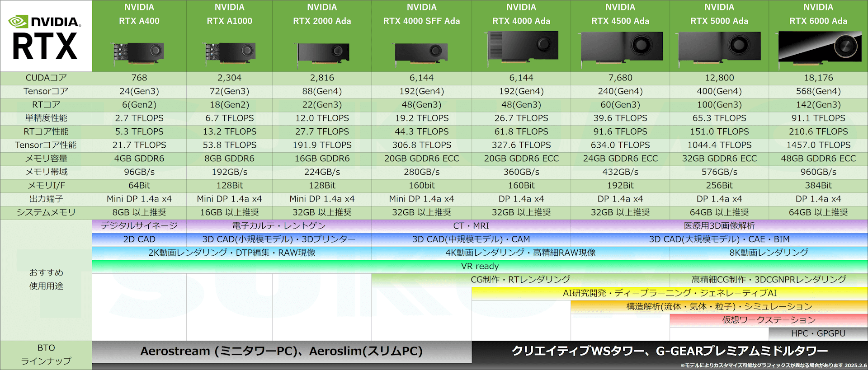Click the RTX A1000 column header text
Image resolution: width=868 pixels, height=370 pixels.
(x=230, y=21)
